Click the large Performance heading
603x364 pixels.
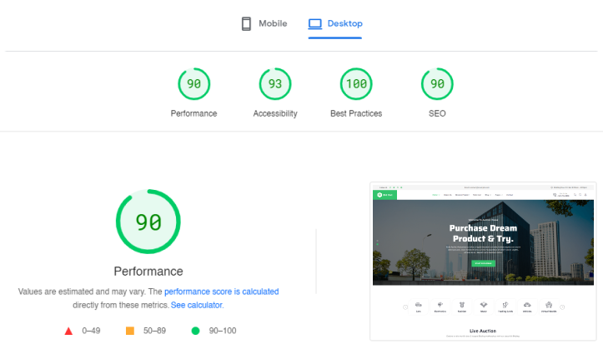pyautogui.click(x=148, y=272)
